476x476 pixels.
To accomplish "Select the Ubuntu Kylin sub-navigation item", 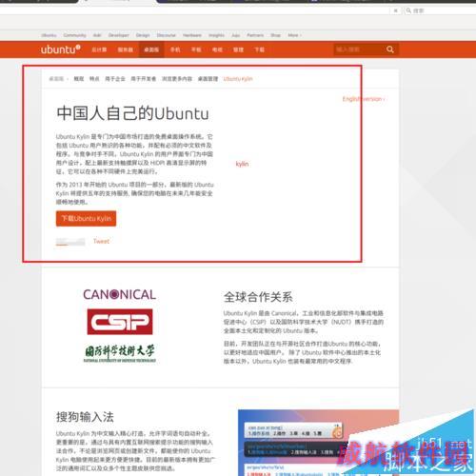I will point(238,79).
